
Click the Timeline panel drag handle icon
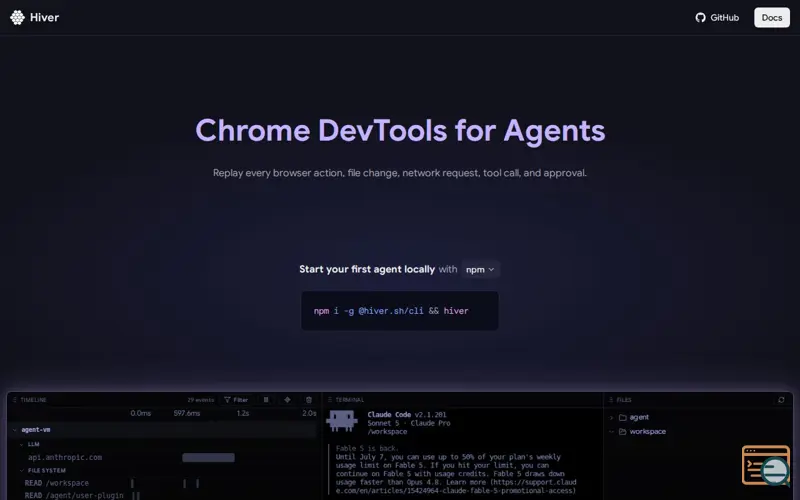14,400
